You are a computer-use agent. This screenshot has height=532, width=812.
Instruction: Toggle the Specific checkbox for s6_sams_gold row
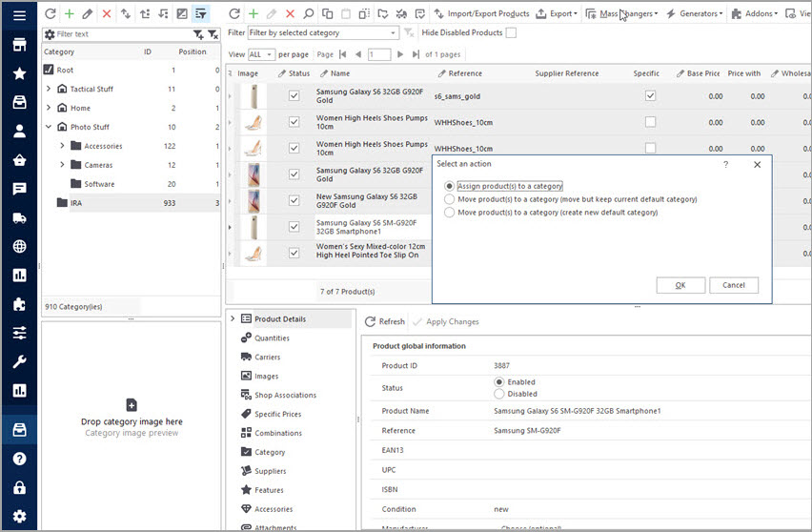pyautogui.click(x=650, y=96)
